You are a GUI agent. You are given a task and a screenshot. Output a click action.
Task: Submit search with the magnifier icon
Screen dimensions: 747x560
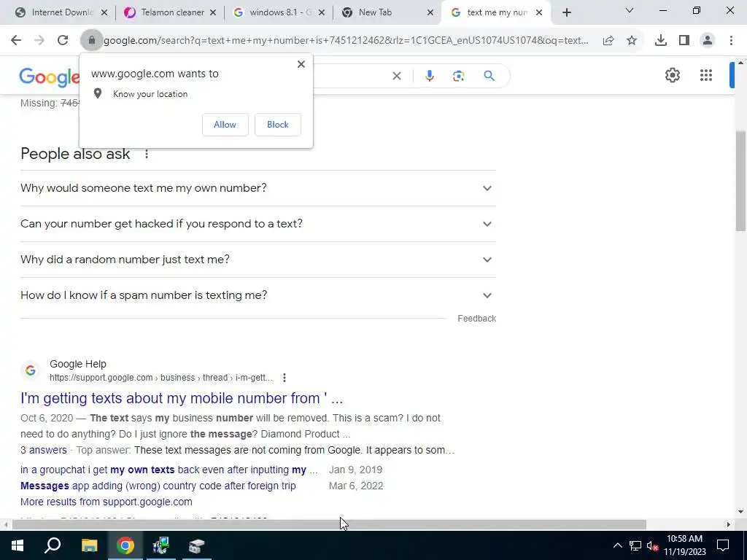(489, 76)
